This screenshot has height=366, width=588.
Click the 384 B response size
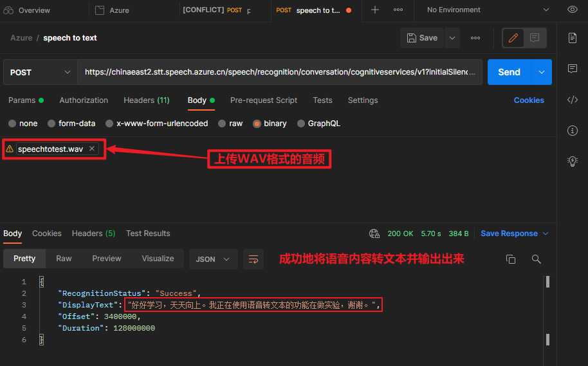point(459,233)
